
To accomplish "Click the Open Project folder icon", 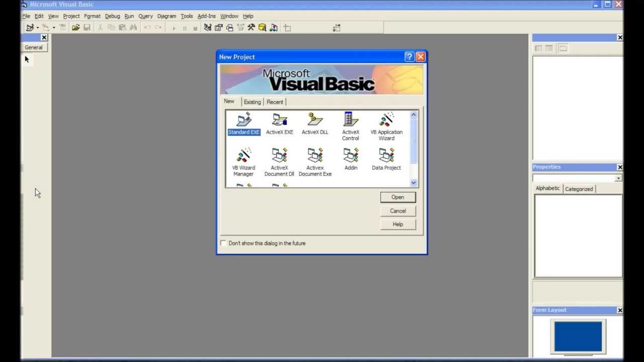I will point(75,28).
